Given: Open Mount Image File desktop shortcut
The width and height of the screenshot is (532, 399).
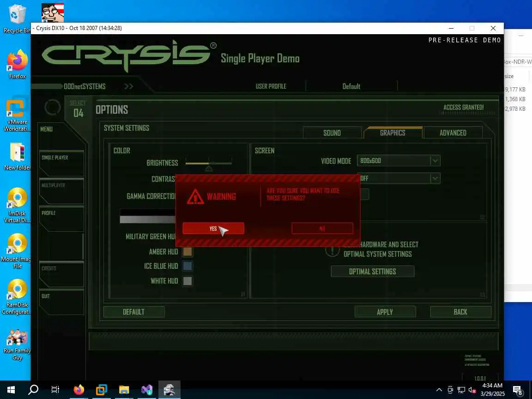Looking at the screenshot, I should point(16,251).
